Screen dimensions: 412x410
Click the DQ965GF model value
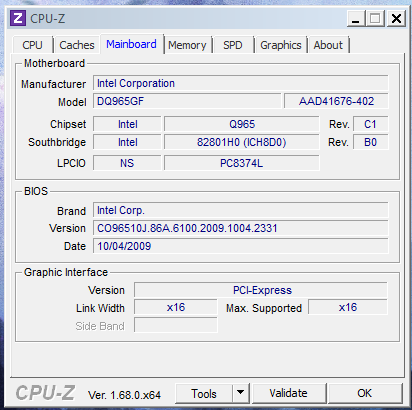187,101
